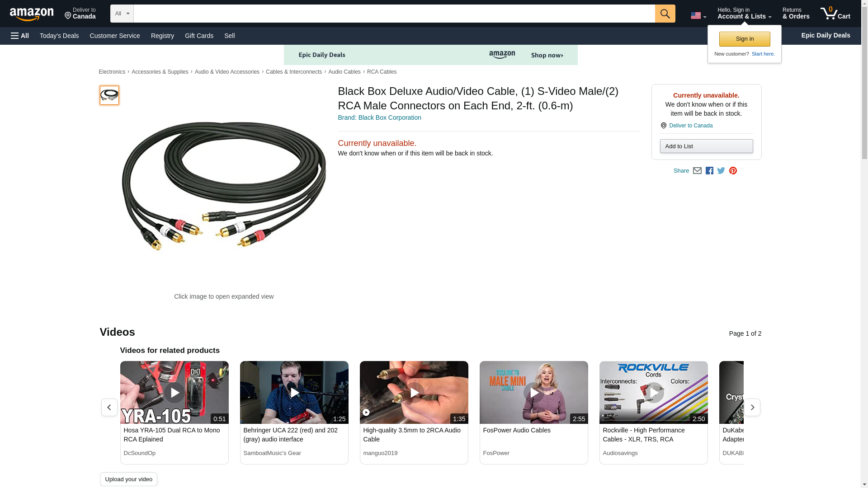Share product on Pinterest icon

[x=733, y=171]
